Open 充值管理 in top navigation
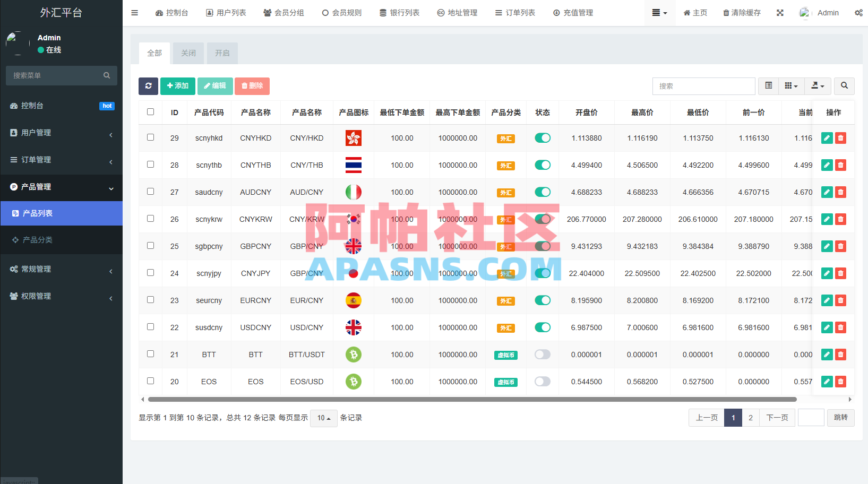 (573, 13)
